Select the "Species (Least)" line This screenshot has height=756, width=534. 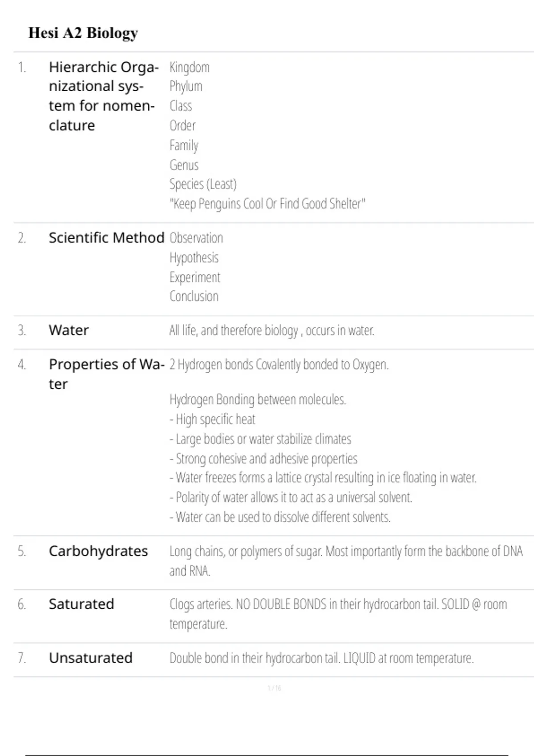[x=203, y=184]
